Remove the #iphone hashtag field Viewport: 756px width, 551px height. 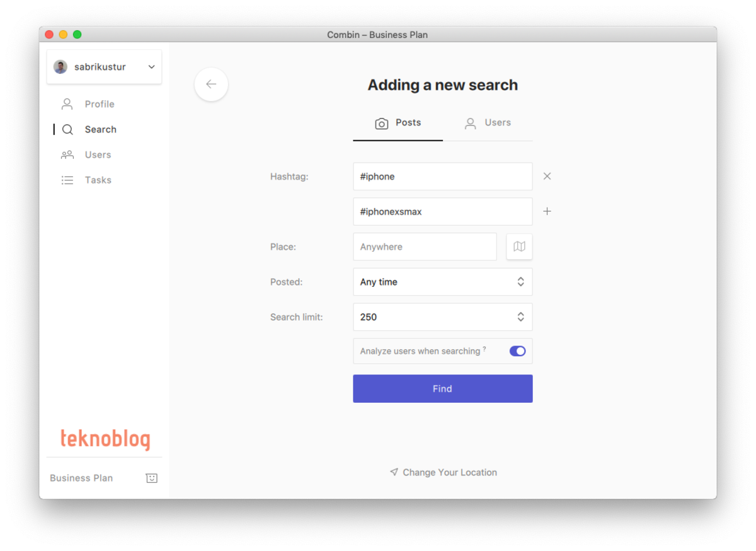tap(547, 177)
